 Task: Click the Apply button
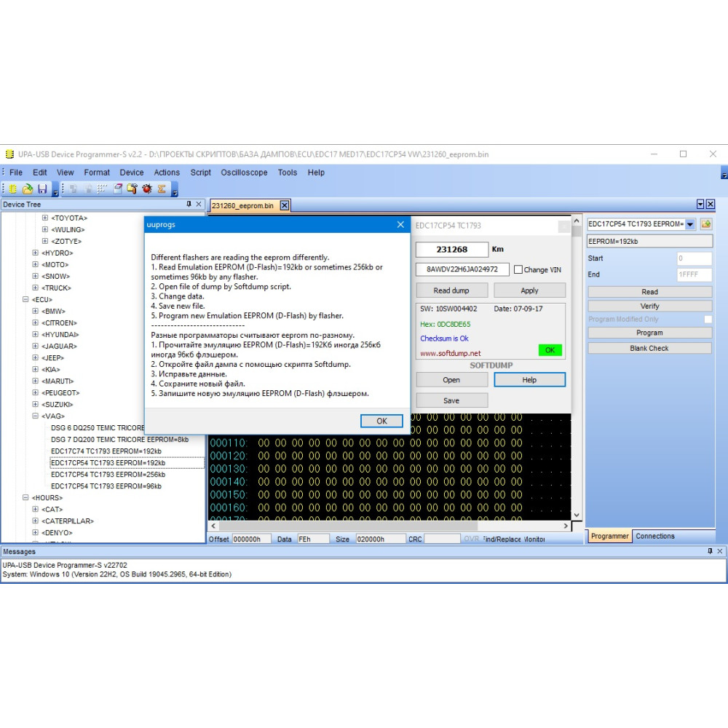coord(529,290)
